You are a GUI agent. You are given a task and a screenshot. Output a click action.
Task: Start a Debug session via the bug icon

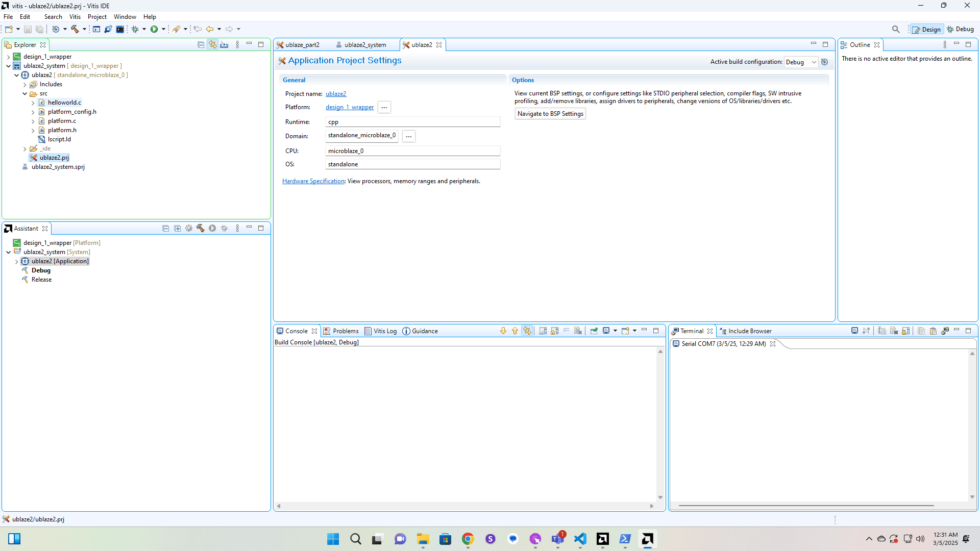point(135,29)
